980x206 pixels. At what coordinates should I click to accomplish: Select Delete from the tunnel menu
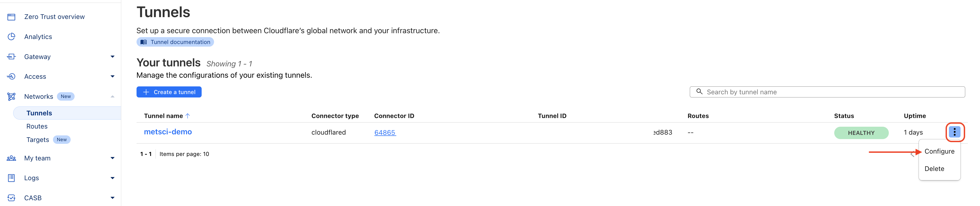935,168
